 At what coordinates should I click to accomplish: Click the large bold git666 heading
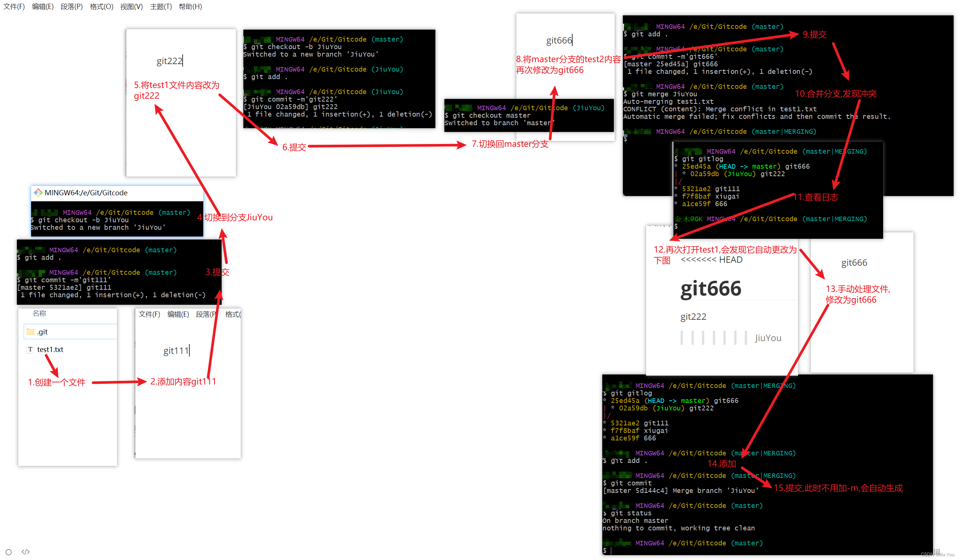coord(711,289)
